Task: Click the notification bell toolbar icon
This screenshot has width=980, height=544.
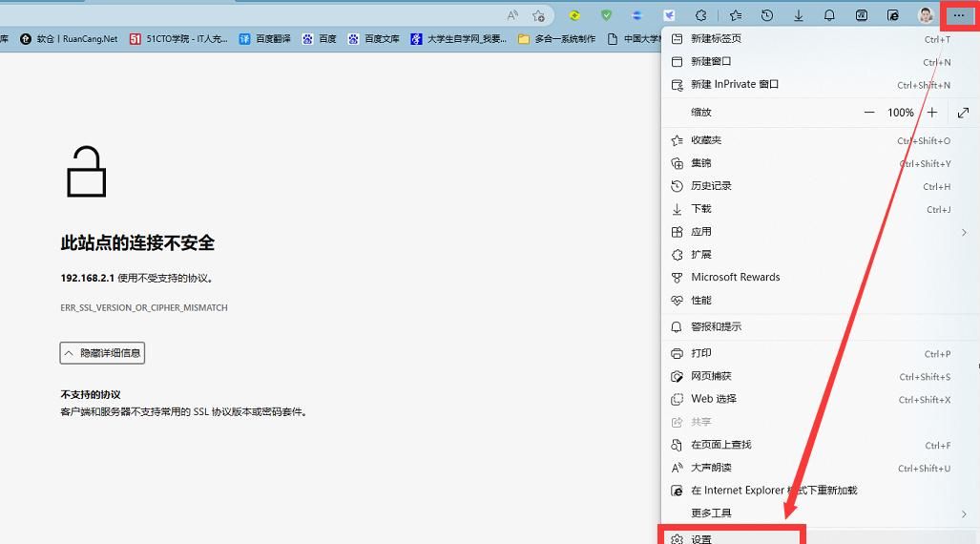Action: pyautogui.click(x=829, y=15)
